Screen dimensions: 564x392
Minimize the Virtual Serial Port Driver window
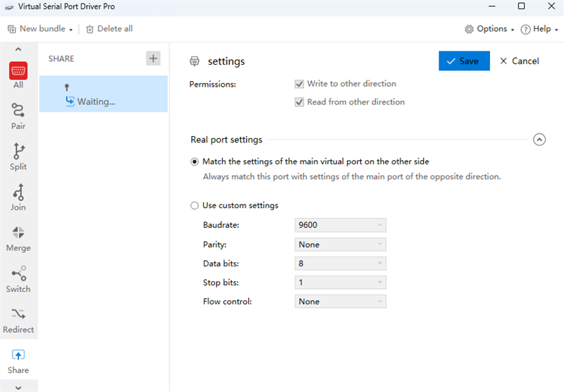(491, 6)
